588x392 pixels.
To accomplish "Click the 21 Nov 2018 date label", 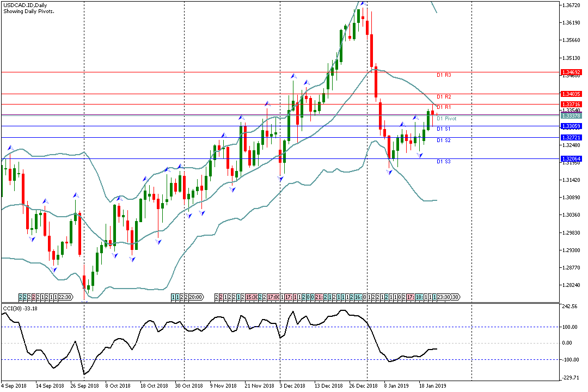I will click(260, 386).
